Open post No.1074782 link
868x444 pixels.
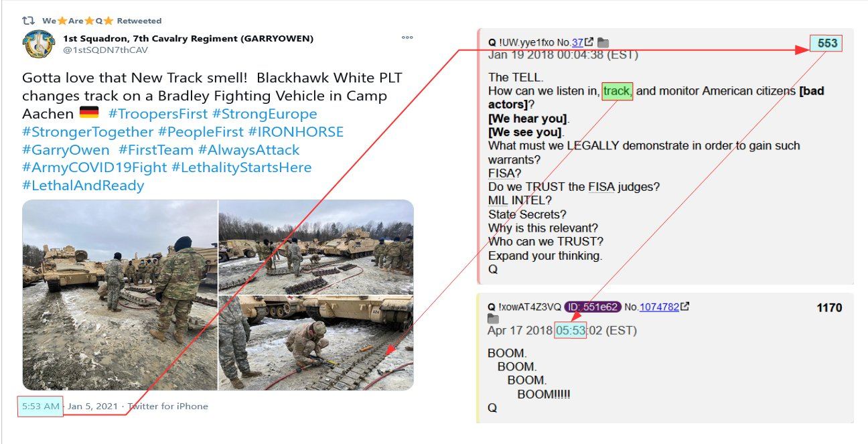pos(660,307)
